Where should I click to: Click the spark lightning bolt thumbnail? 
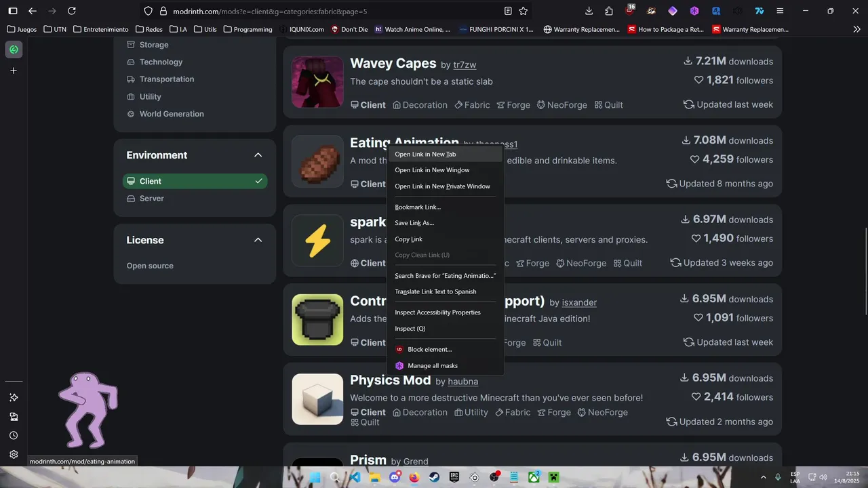(317, 241)
